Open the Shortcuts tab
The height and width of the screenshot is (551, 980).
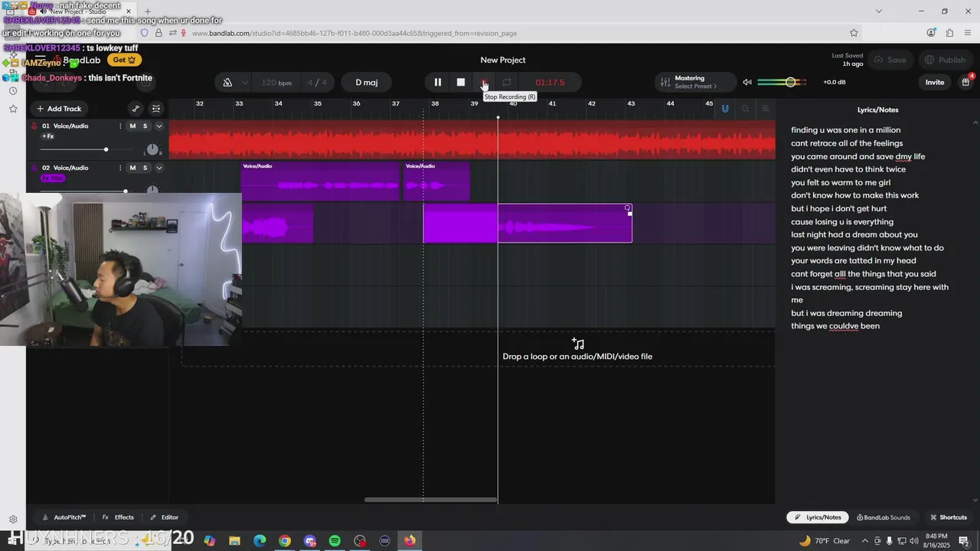pos(949,517)
